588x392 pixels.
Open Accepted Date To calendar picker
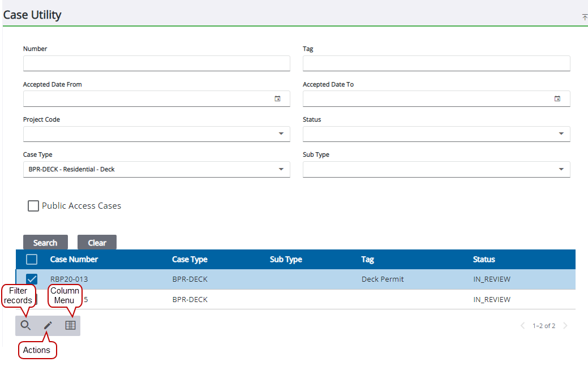[x=557, y=98]
